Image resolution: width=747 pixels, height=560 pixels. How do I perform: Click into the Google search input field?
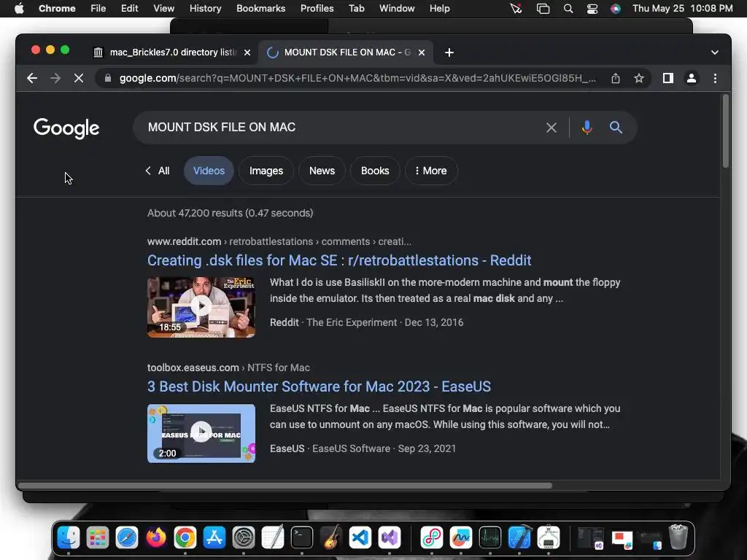343,128
